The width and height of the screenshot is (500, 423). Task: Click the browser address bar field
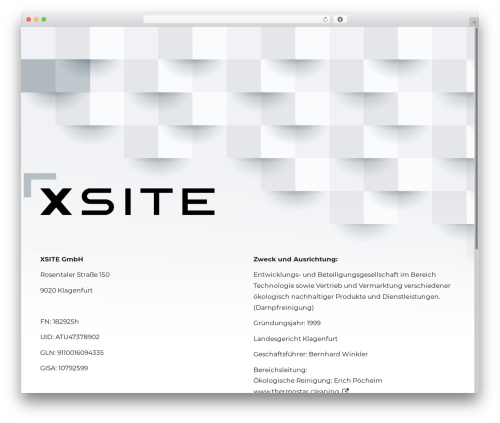(x=236, y=20)
